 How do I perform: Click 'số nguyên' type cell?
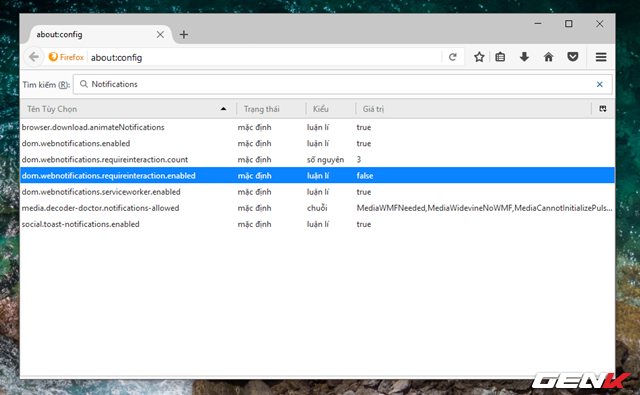click(325, 160)
